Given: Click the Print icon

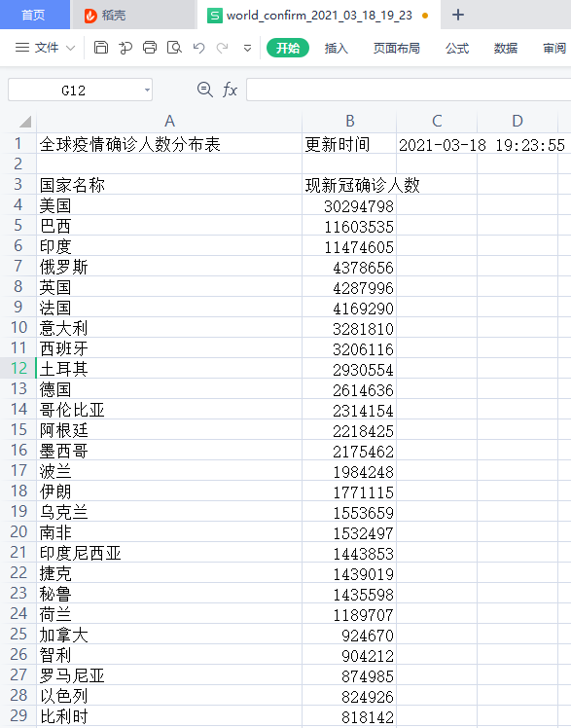Looking at the screenshot, I should (x=150, y=48).
